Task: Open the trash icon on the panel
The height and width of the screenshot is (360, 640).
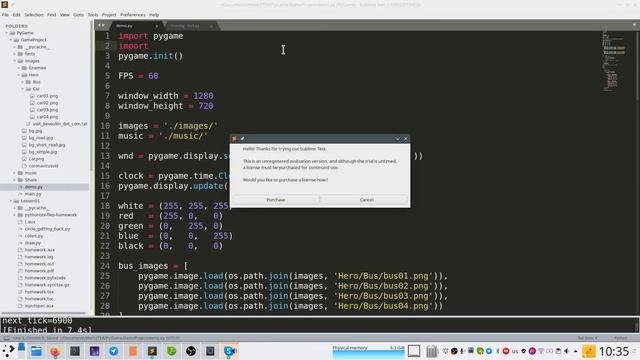Action: pyautogui.click(x=431, y=351)
